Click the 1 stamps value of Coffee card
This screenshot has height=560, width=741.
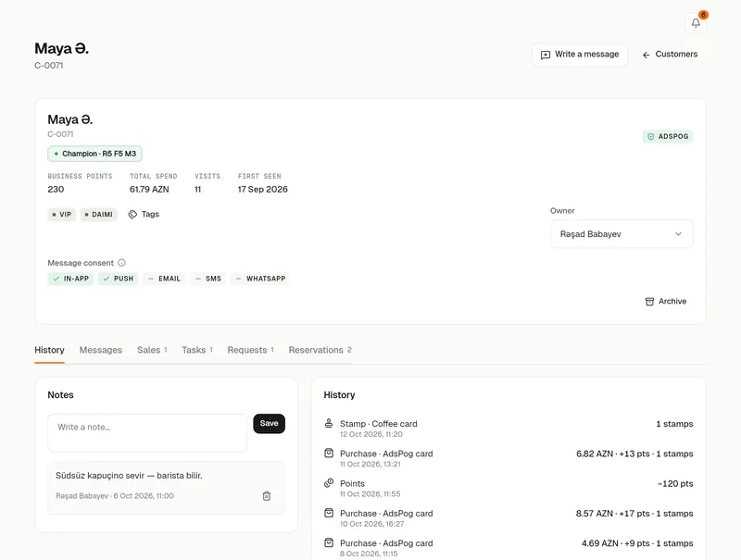point(674,424)
